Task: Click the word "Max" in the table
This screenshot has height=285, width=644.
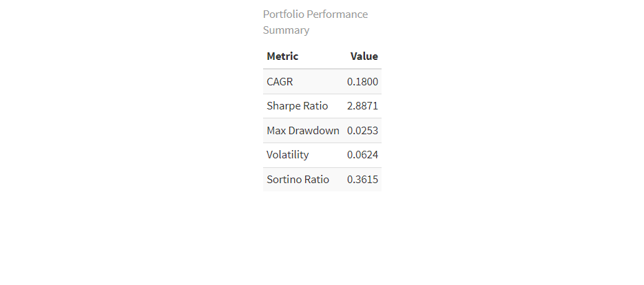Action: 276,131
